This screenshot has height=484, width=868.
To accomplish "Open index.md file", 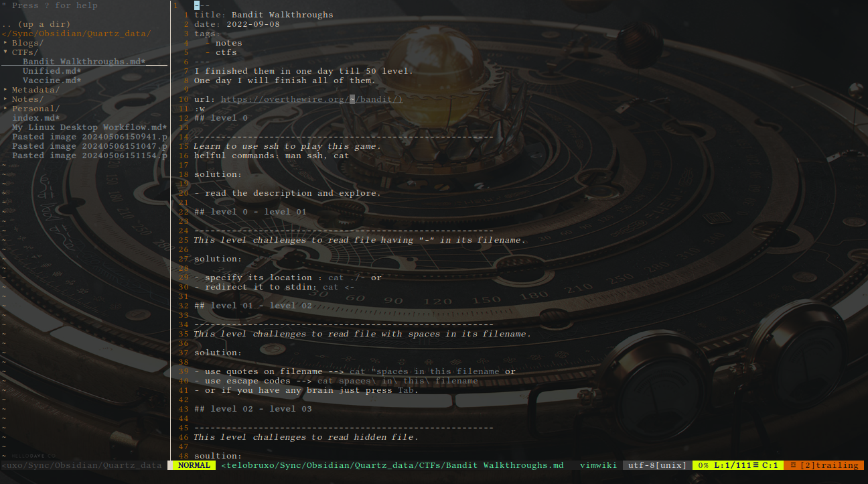I will pyautogui.click(x=36, y=118).
